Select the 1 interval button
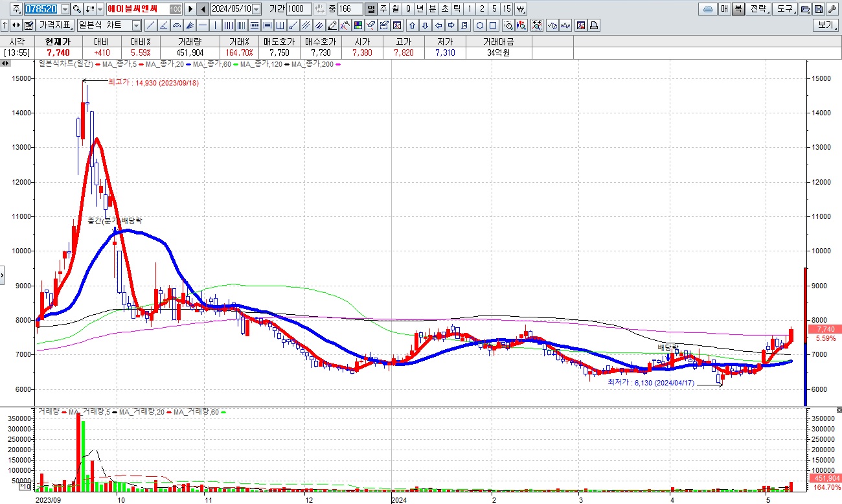This screenshot has height=504, width=842. click(470, 9)
